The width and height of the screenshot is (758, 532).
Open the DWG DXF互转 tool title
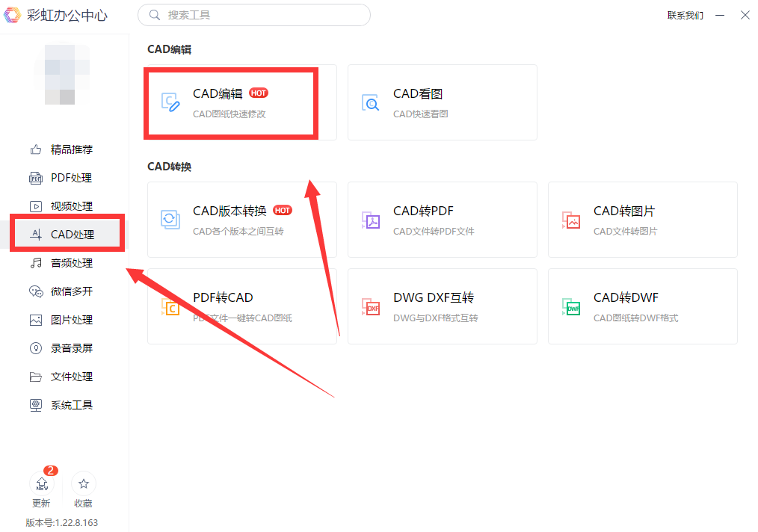434,297
